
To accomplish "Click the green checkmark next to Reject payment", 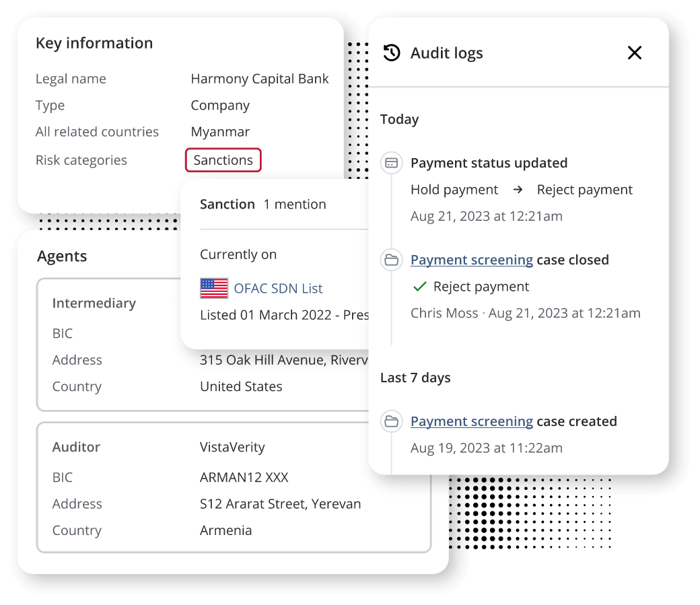I will [419, 287].
